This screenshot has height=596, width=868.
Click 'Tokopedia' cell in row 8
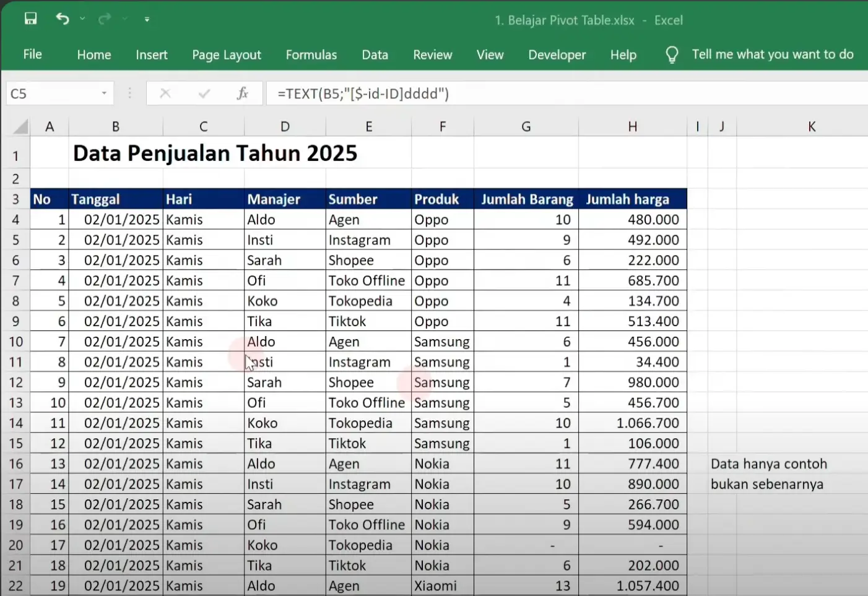(x=368, y=301)
